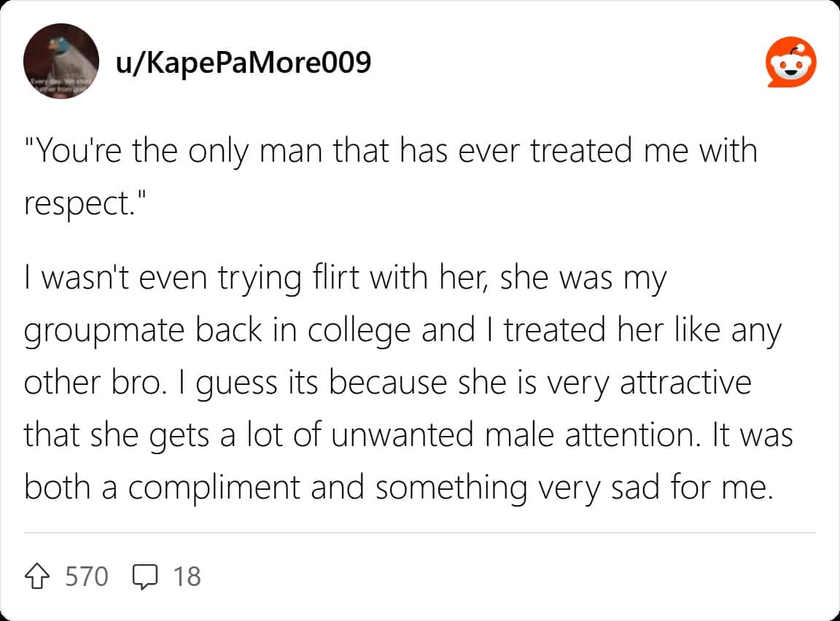Click the word "because" in the post body
This screenshot has width=840, height=621.
click(388, 383)
